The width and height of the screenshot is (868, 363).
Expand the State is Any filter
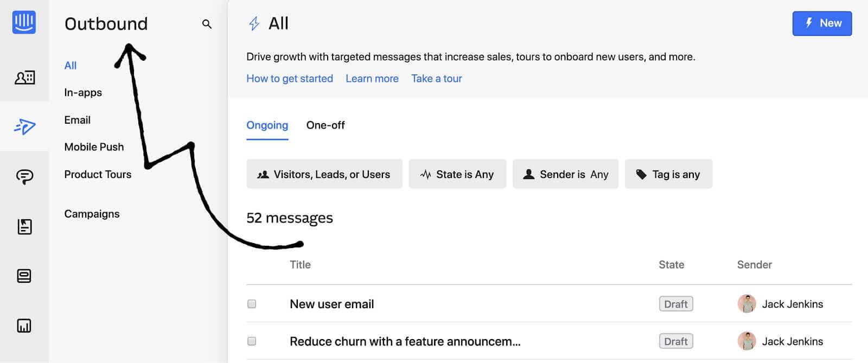457,174
